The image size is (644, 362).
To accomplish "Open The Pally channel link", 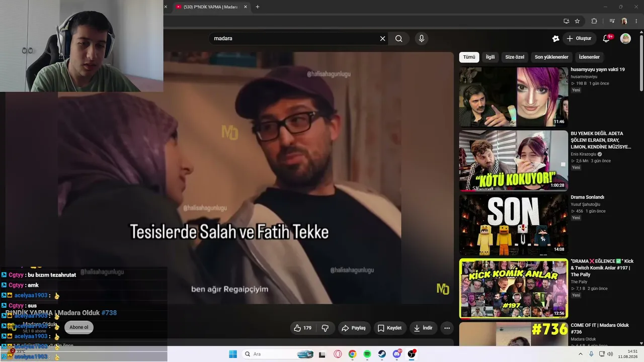I will [x=579, y=282].
